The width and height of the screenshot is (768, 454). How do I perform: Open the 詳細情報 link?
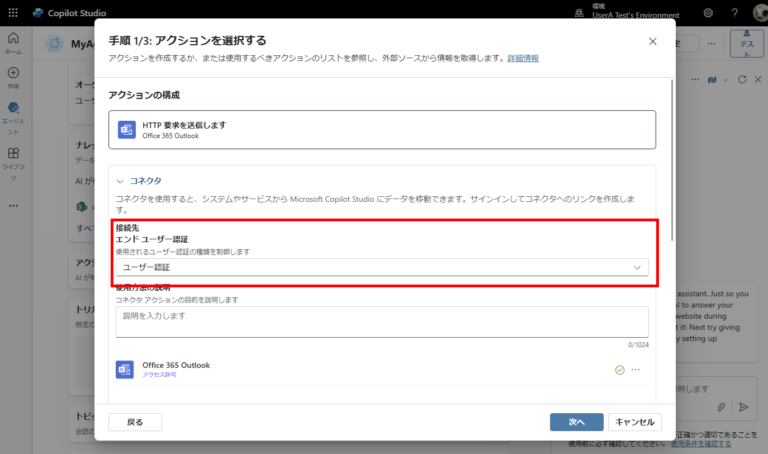[x=522, y=59]
